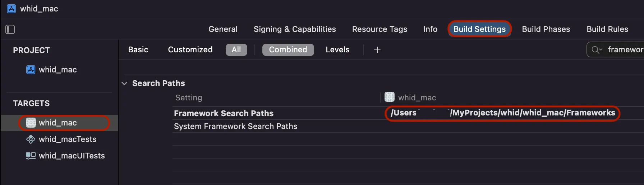The image size is (644, 185).
Task: Toggle the Combined view mode
Action: click(x=288, y=50)
